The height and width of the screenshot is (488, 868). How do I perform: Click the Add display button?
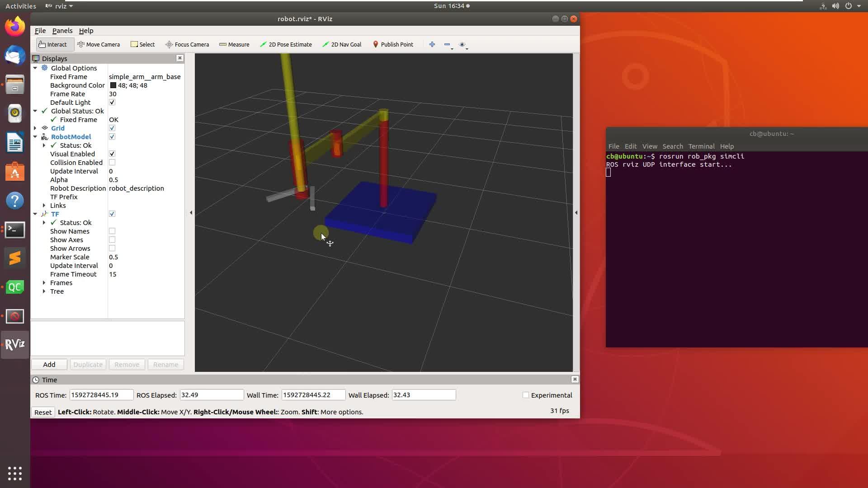tap(49, 365)
